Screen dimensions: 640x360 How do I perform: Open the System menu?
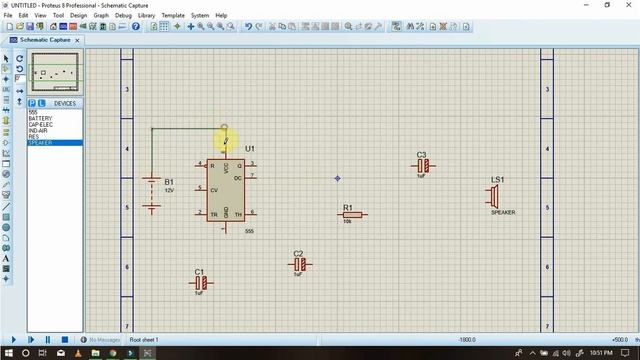coord(200,16)
